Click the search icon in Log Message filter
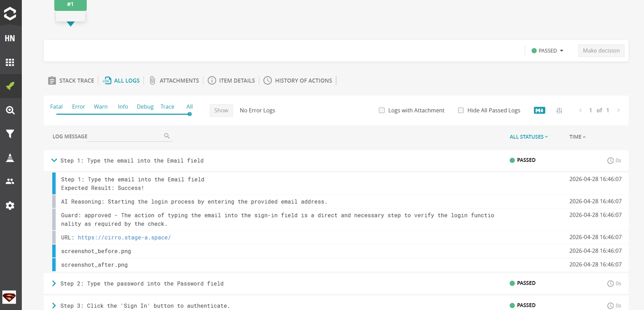644x310 pixels. click(167, 136)
